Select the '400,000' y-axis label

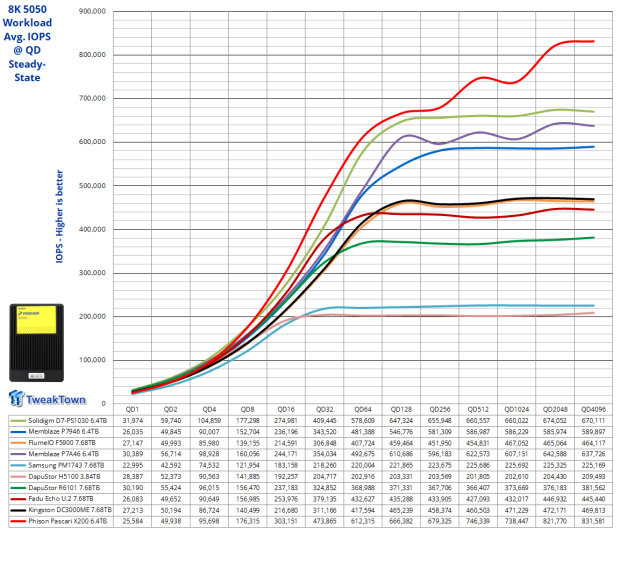92,229
